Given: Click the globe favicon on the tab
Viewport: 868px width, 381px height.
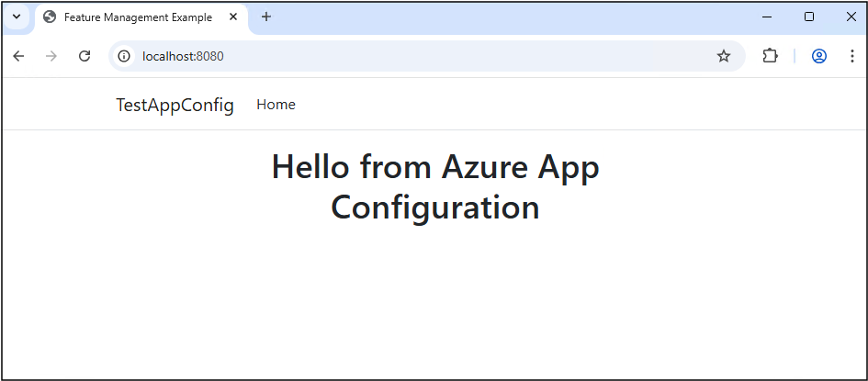Looking at the screenshot, I should pos(50,17).
